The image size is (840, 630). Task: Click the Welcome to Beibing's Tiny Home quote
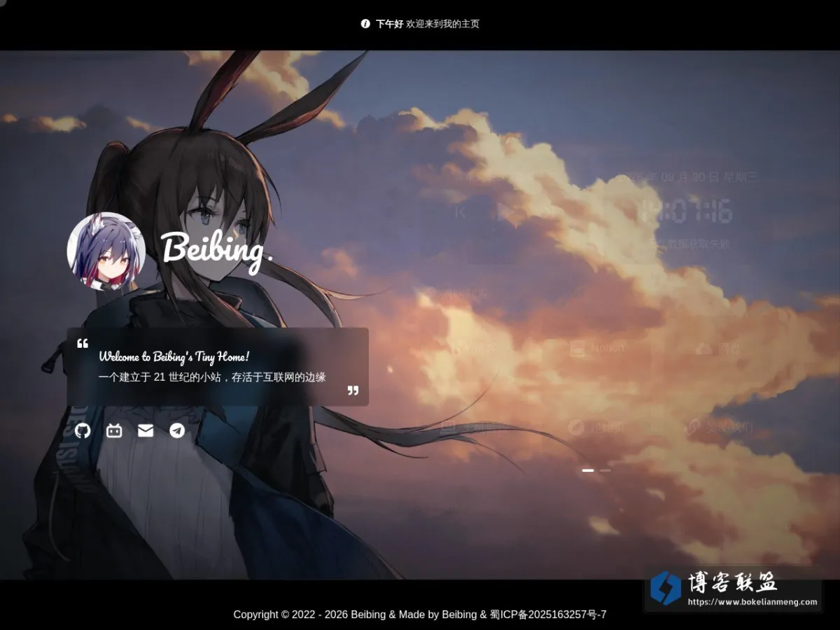tap(174, 357)
